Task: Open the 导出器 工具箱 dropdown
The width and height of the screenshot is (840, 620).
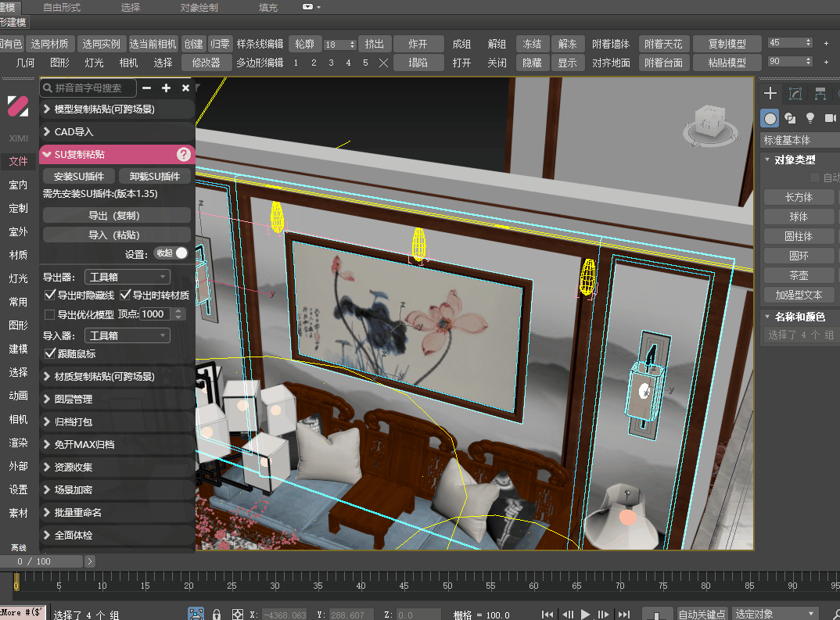Action: (x=127, y=277)
